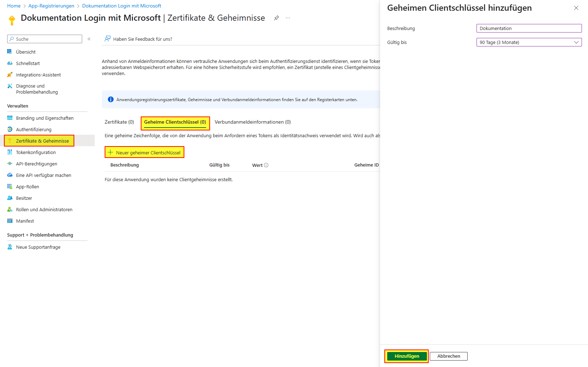The image size is (588, 367).
Task: Click the Übersicht grid icon
Action: pyautogui.click(x=10, y=52)
